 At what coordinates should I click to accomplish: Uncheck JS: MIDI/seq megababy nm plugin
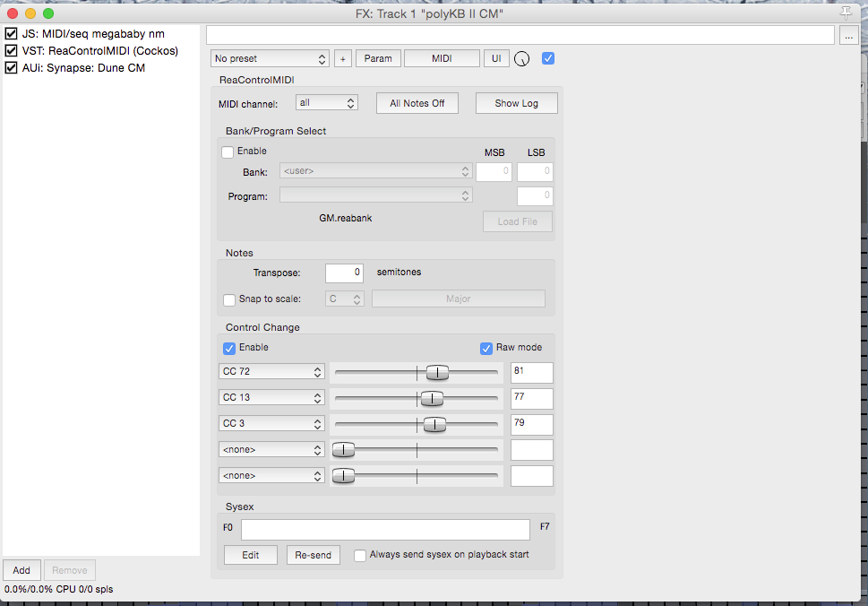(11, 34)
